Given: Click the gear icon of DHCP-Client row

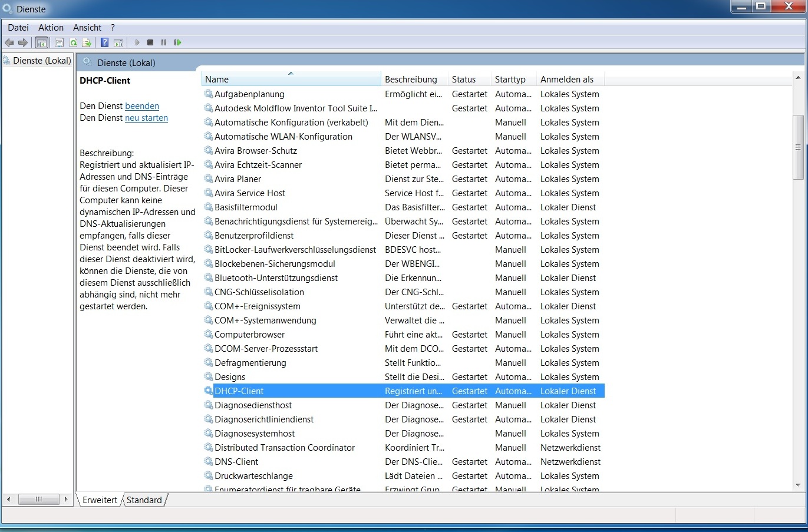Looking at the screenshot, I should pos(209,391).
